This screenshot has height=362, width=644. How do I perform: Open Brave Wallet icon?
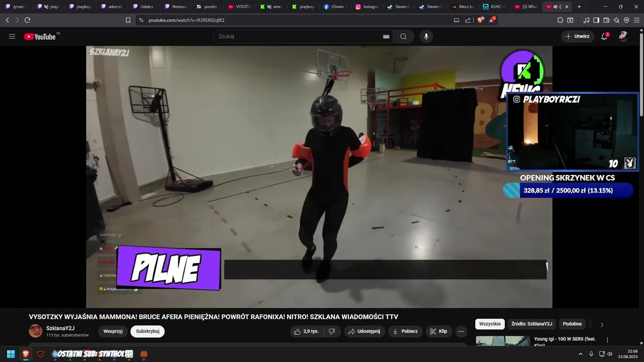[x=606, y=20]
